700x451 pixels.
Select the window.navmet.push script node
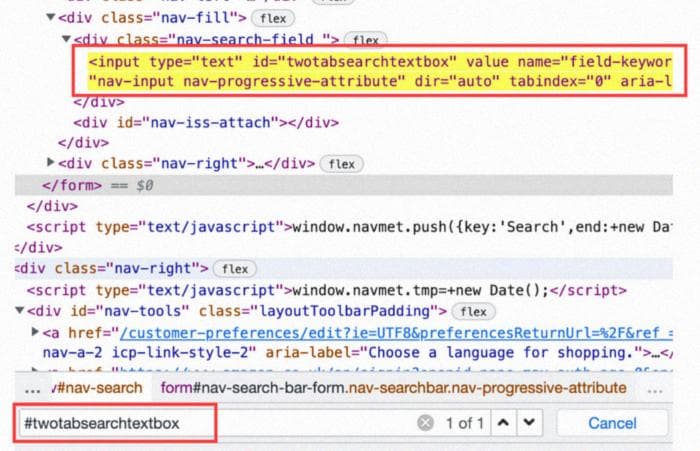(349, 227)
